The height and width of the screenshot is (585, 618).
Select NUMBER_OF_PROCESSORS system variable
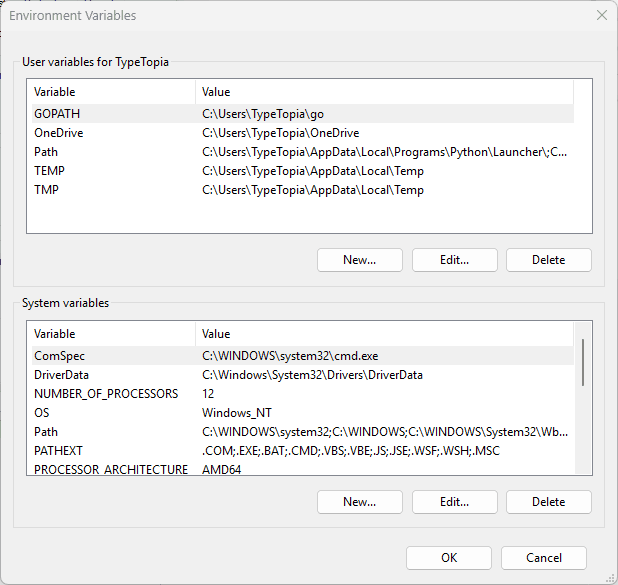[x=106, y=394]
